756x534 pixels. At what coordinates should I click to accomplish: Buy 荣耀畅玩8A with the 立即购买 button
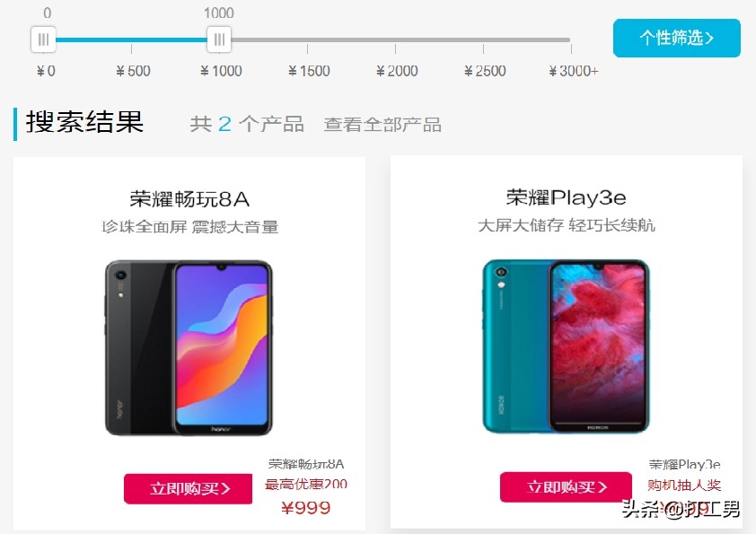(188, 488)
